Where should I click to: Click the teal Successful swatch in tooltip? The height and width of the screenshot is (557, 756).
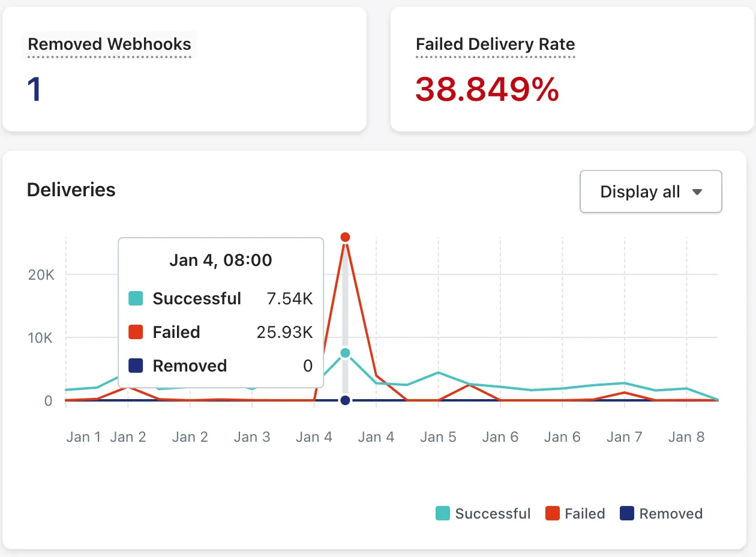pos(136,299)
